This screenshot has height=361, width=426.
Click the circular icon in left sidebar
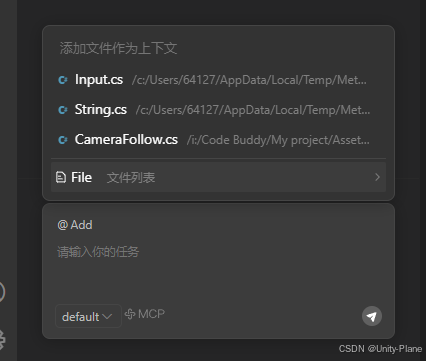(2, 292)
